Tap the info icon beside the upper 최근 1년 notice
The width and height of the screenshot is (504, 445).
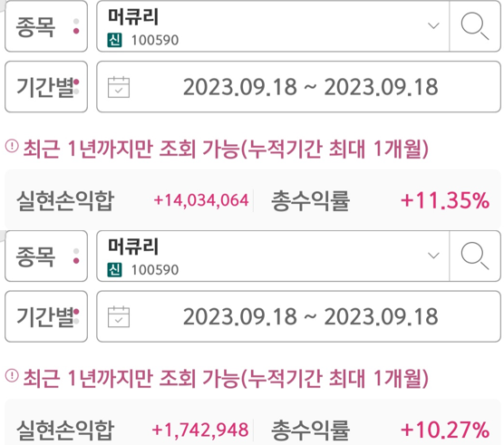click(12, 146)
